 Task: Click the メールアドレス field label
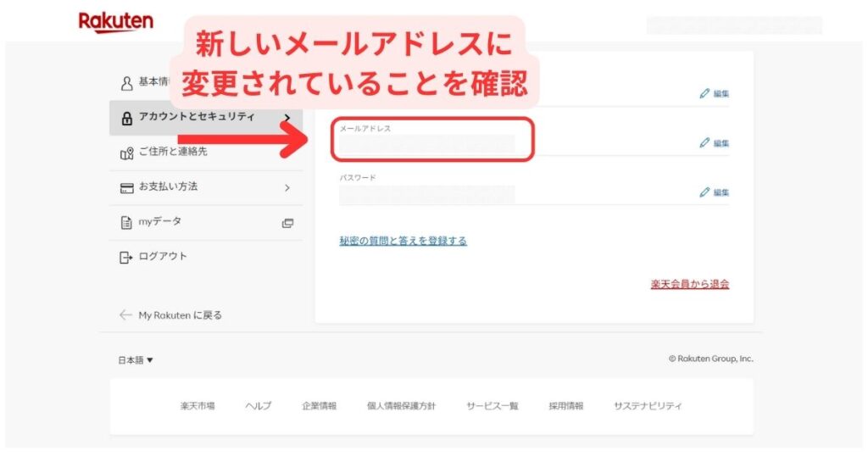[365, 128]
